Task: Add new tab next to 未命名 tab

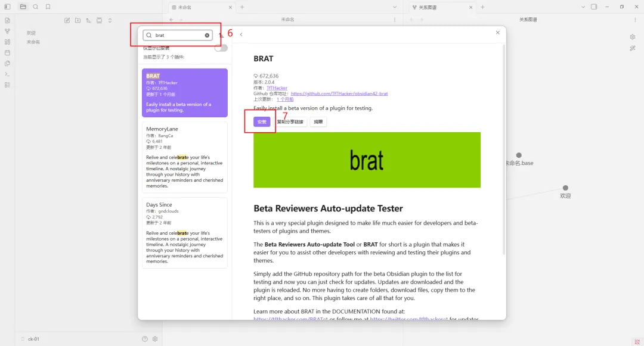Action: point(242,7)
